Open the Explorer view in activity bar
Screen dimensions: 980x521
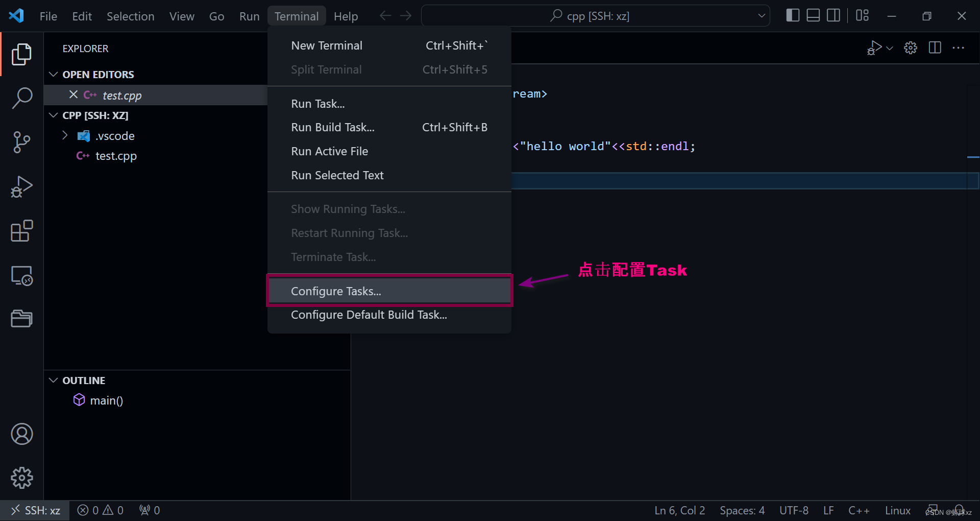click(21, 54)
